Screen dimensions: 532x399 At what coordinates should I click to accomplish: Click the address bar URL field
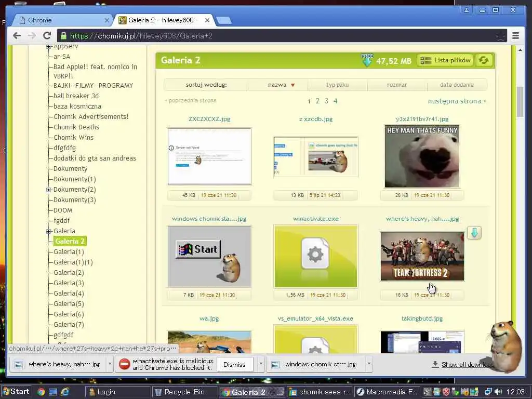click(282, 36)
